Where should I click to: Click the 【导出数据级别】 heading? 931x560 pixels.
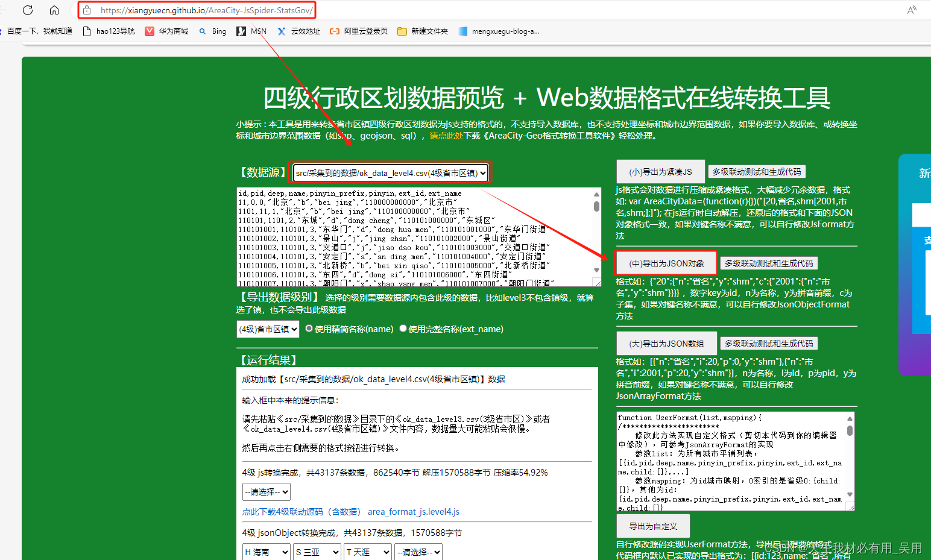[279, 297]
